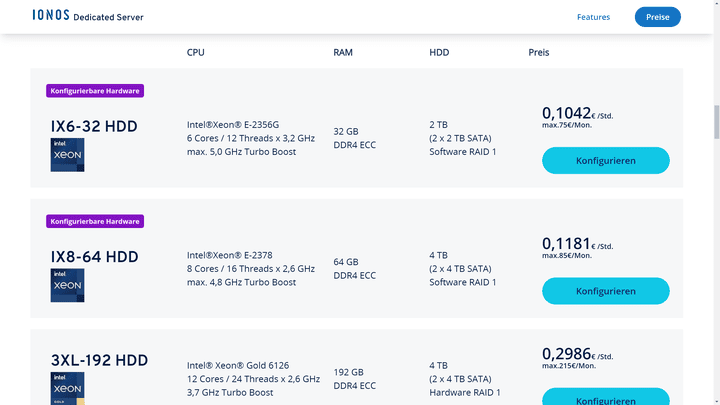This screenshot has width=720, height=405.
Task: Select the IX6-32 HDD server title
Action: (x=94, y=126)
